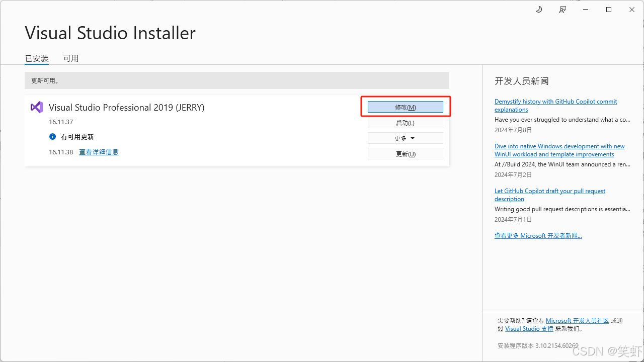Minimize the Visual Studio Installer window
Screen dimensions: 644x362
[586, 10]
